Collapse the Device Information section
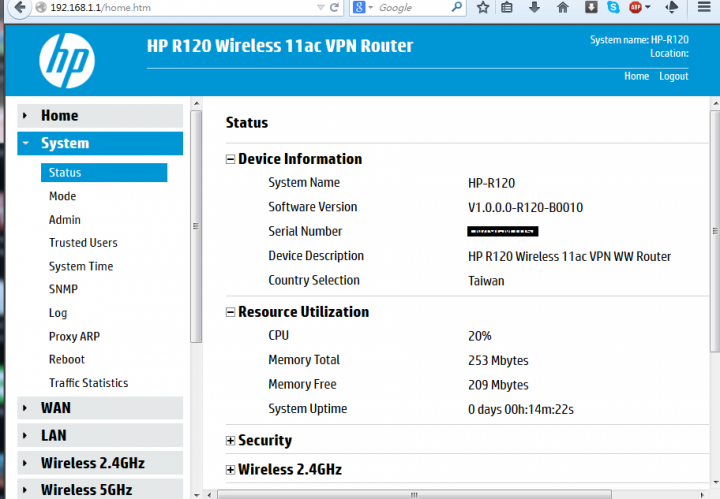This screenshot has height=499, width=720. 230,159
